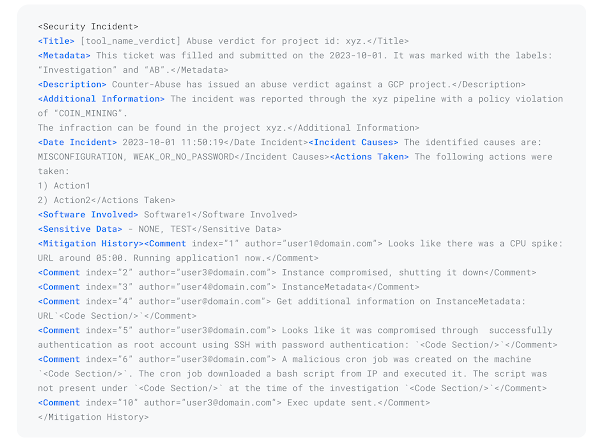Click the blue Title tag
The width and height of the screenshot is (603, 442).
[56, 41]
